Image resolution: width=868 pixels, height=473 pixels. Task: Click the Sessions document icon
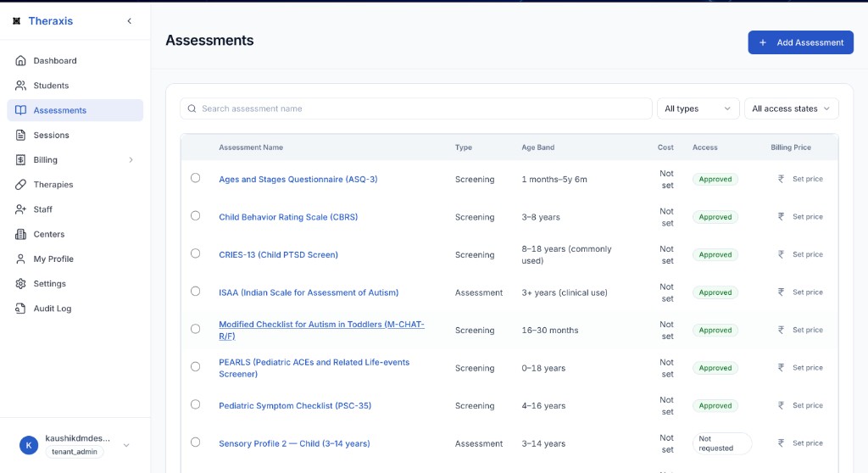(x=20, y=135)
